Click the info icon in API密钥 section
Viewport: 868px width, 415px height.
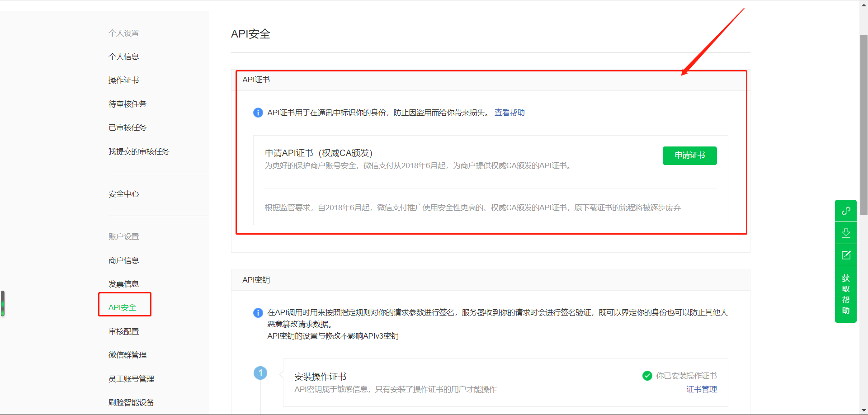coord(258,313)
